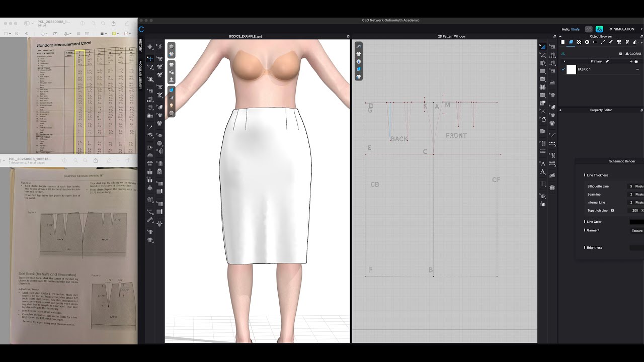Click the info icon in top Preview window toolbar
The image size is (644, 362).
coord(83,23)
